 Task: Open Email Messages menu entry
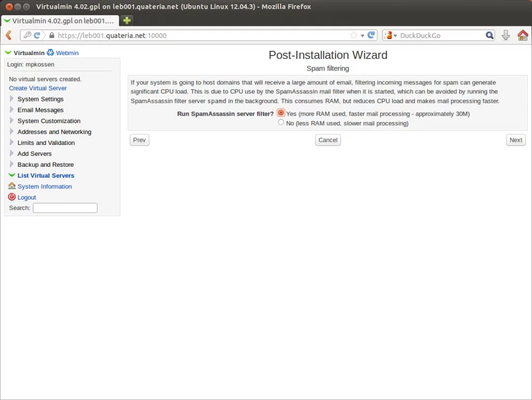tap(41, 110)
